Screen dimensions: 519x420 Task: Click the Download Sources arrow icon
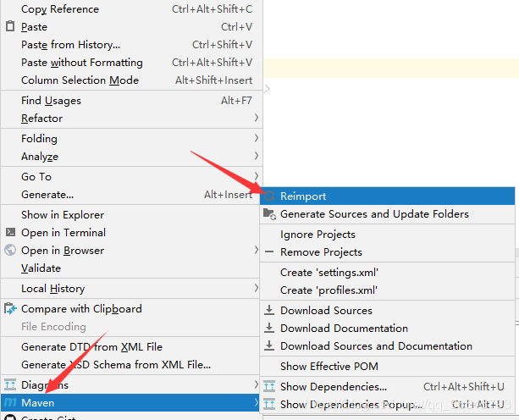pos(269,310)
